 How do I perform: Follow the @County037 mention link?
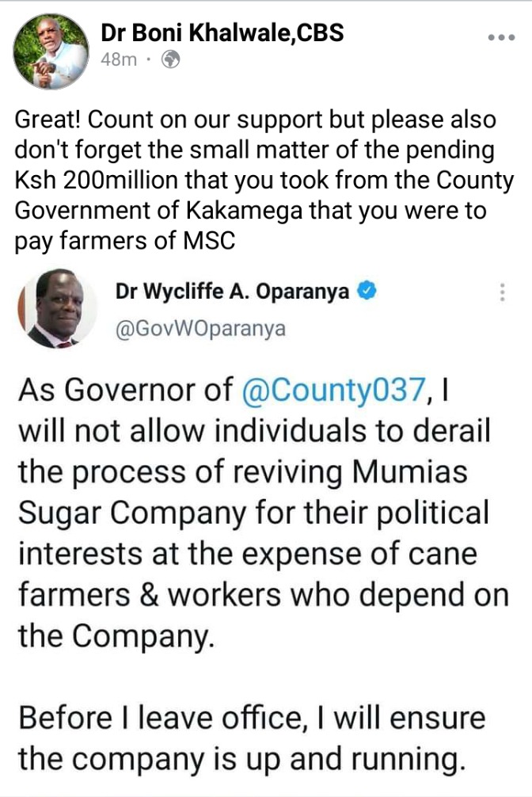pyautogui.click(x=333, y=391)
